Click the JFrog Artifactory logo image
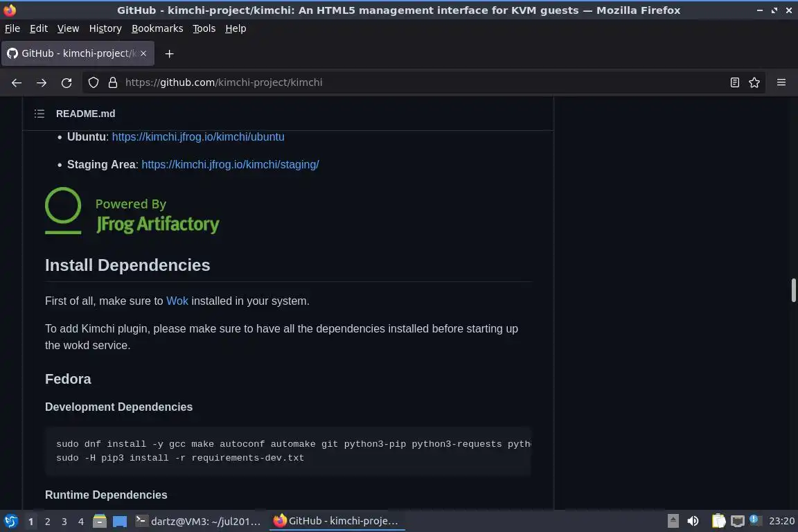Viewport: 798px width, 532px height. tap(132, 211)
